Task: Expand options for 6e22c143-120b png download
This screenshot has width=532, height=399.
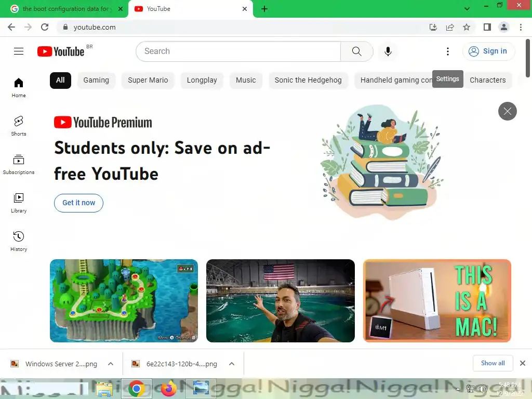Action: [x=232, y=364]
